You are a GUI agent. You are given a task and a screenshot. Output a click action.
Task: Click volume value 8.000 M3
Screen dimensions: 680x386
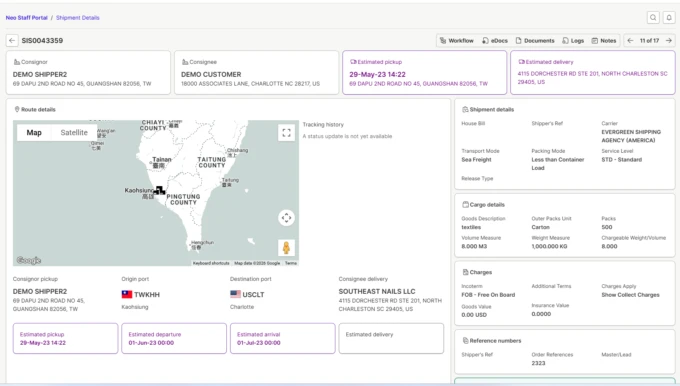474,246
